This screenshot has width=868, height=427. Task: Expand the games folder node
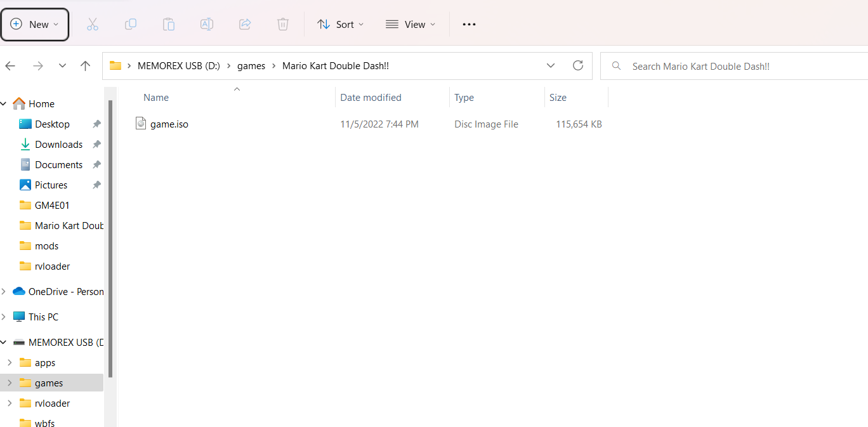(10, 383)
